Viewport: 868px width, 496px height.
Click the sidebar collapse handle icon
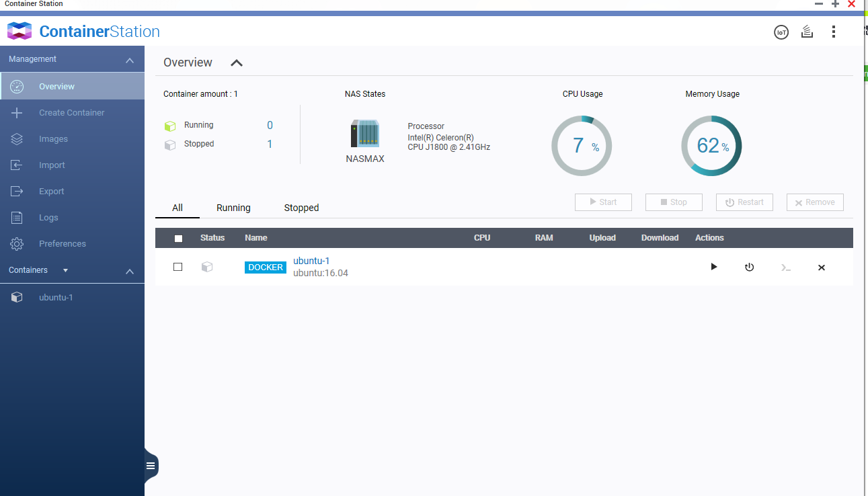pyautogui.click(x=151, y=465)
